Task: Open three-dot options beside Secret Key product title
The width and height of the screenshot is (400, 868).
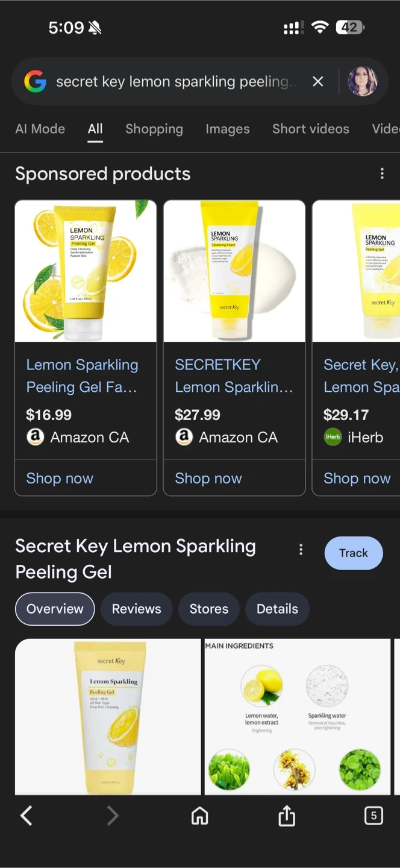Action: pyautogui.click(x=301, y=549)
